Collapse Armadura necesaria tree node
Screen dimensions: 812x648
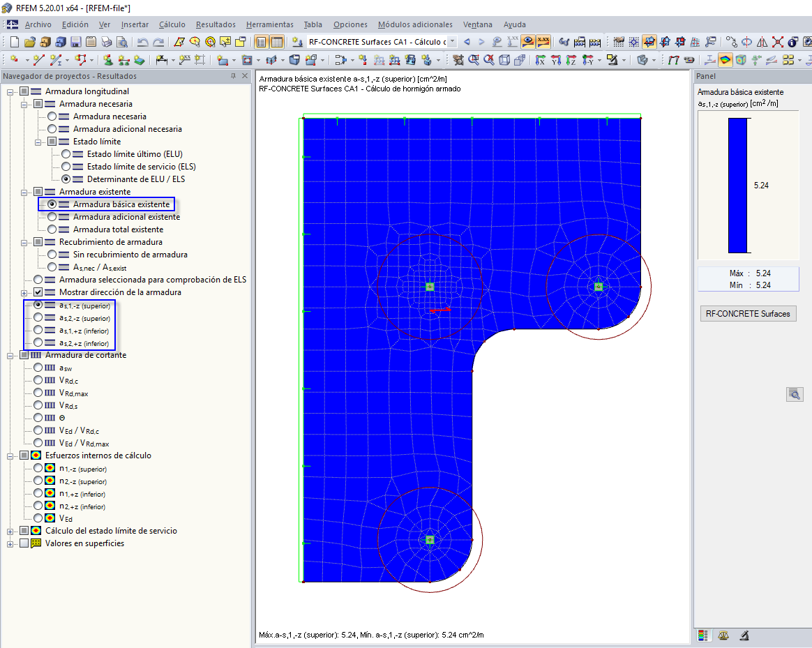24,105
